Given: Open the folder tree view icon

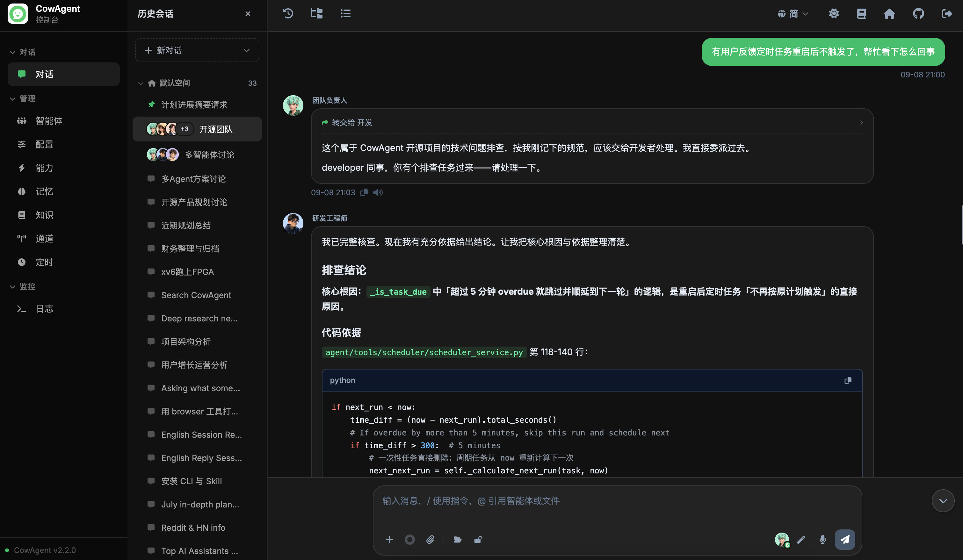Looking at the screenshot, I should [317, 14].
